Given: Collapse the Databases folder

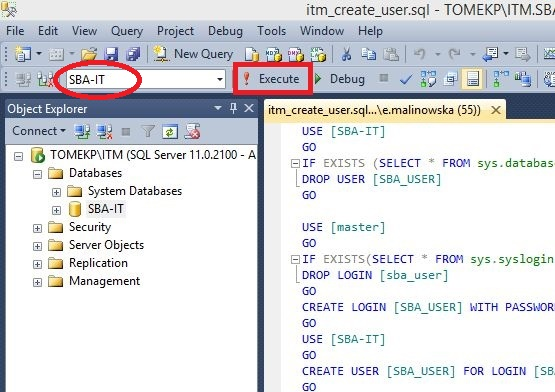Looking at the screenshot, I should pyautogui.click(x=37, y=174).
